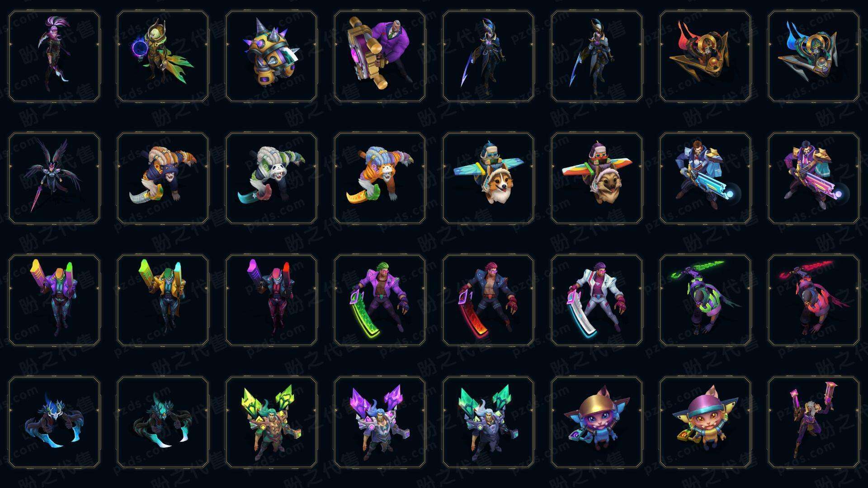
Task: Click the white panda-suit skin tile
Action: 271,178
